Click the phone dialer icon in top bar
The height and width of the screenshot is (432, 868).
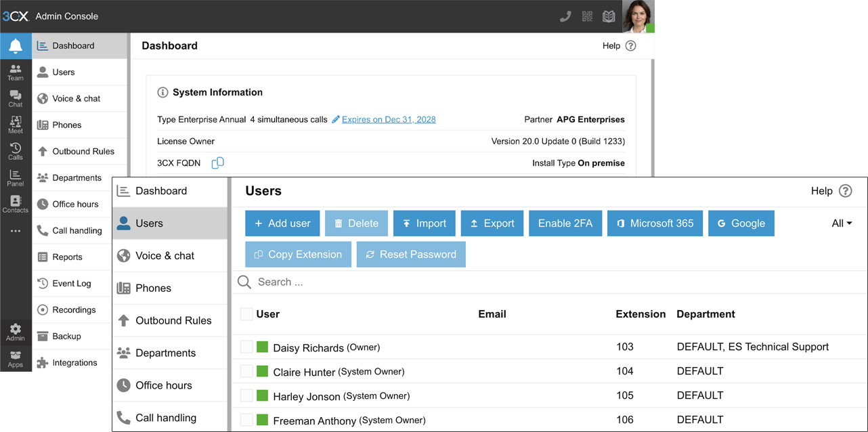[565, 16]
